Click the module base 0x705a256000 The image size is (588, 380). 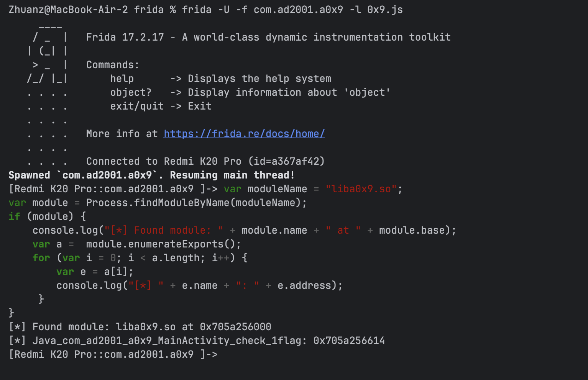click(x=235, y=327)
